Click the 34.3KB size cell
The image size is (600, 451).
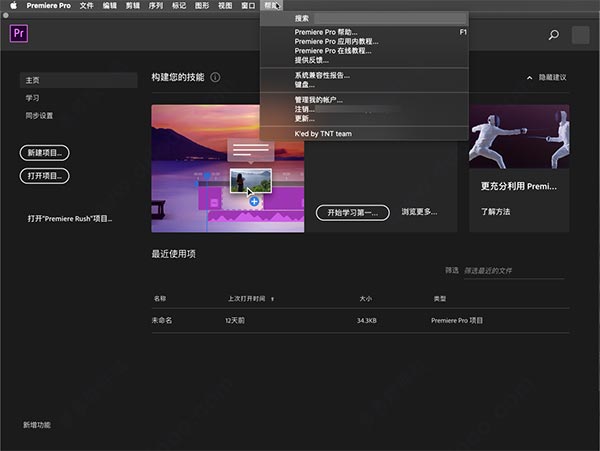coord(367,321)
